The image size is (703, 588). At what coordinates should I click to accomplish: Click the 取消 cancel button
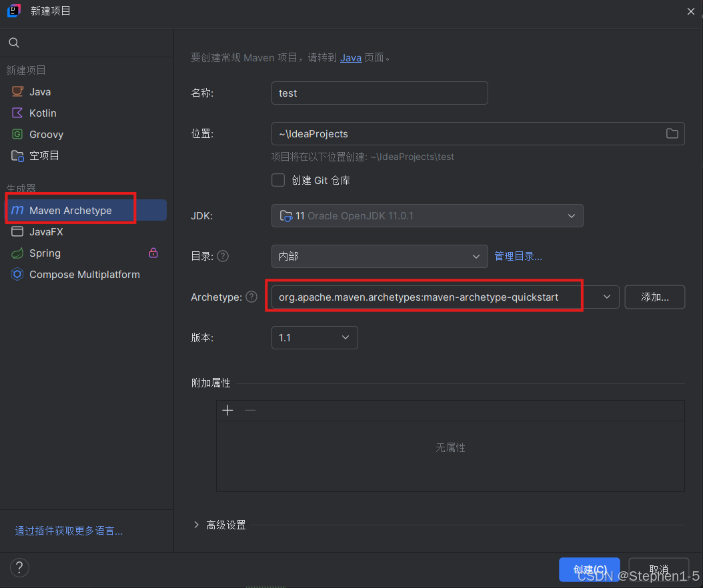point(658,569)
